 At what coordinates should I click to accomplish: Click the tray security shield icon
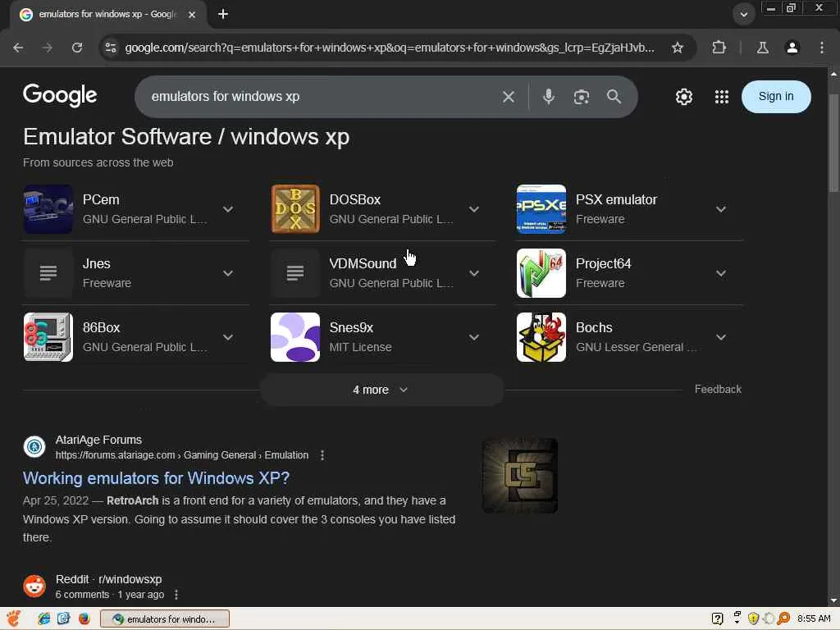coord(753,619)
